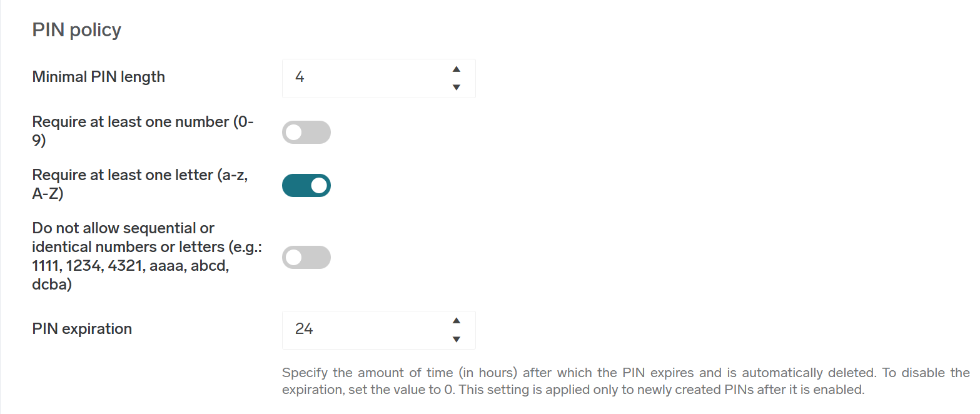The width and height of the screenshot is (980, 414).
Task: Click inside the Minimal PIN length field
Action: [363, 78]
